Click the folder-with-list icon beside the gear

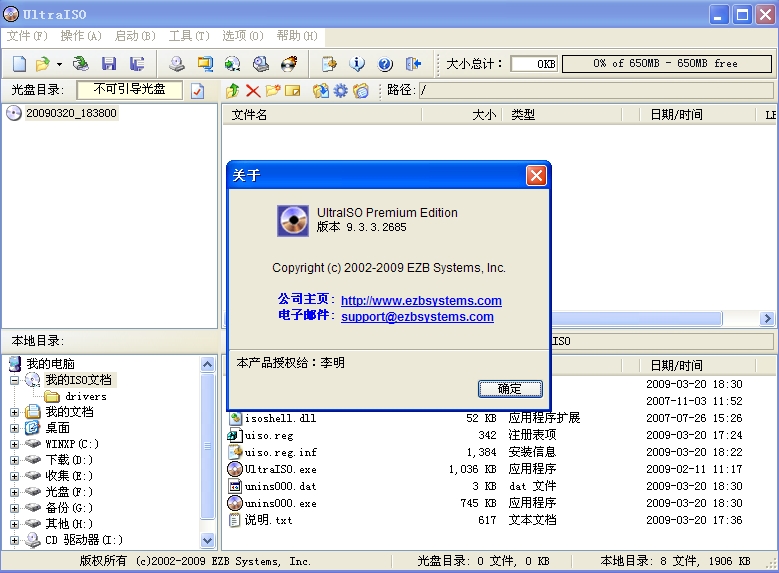click(361, 90)
